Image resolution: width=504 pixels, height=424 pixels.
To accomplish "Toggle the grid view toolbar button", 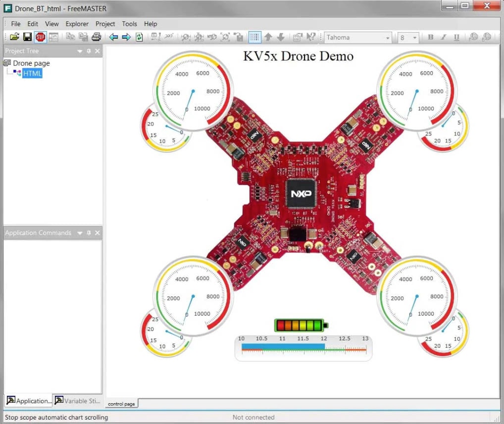I will click(x=254, y=37).
